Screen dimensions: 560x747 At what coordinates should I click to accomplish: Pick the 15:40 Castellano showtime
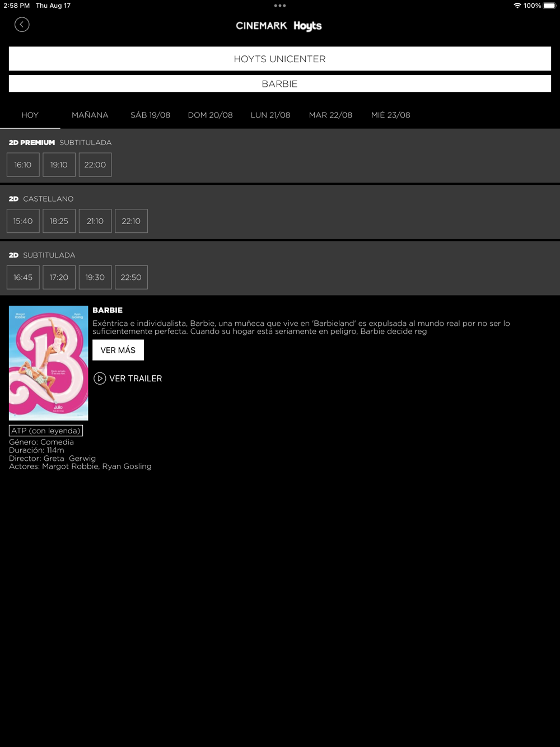[x=23, y=221]
